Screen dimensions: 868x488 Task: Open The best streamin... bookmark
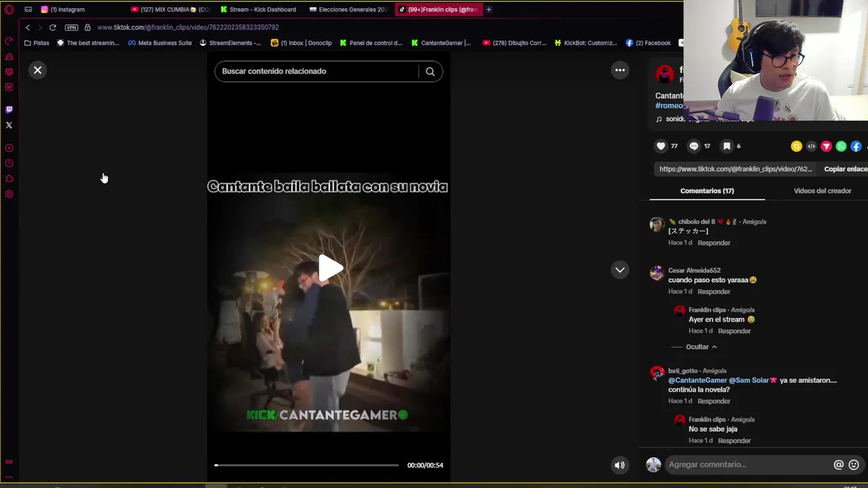(x=88, y=43)
